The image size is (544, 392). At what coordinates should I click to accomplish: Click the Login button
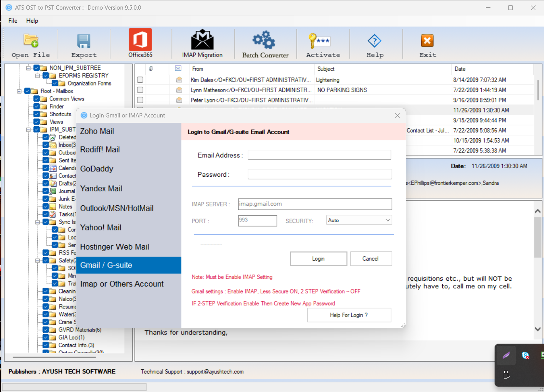[x=319, y=259]
